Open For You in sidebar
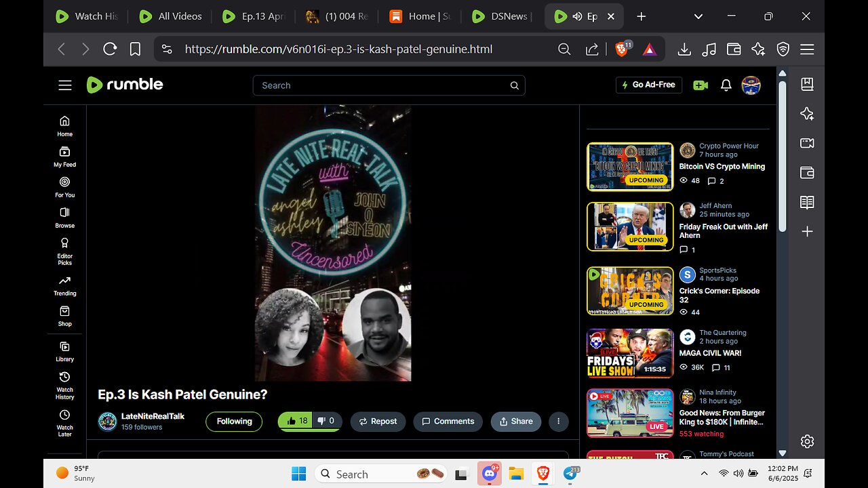Screen dimensions: 868x488 64,187
